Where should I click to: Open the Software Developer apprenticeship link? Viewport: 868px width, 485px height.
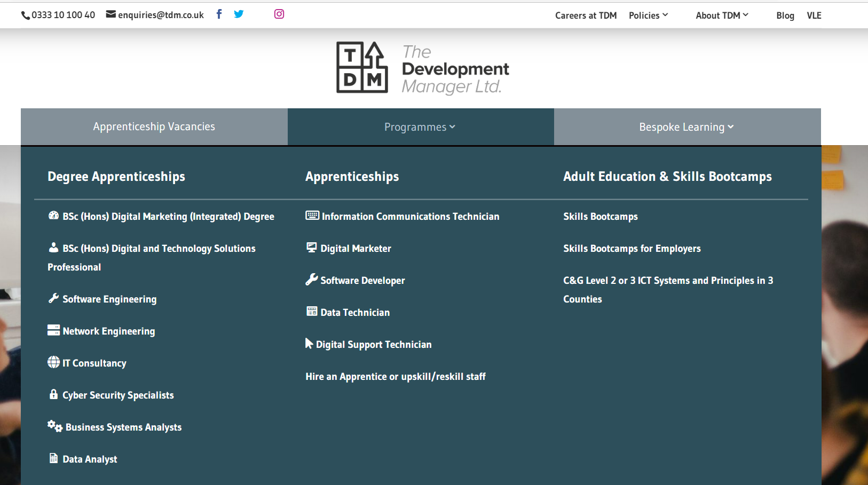coord(362,280)
